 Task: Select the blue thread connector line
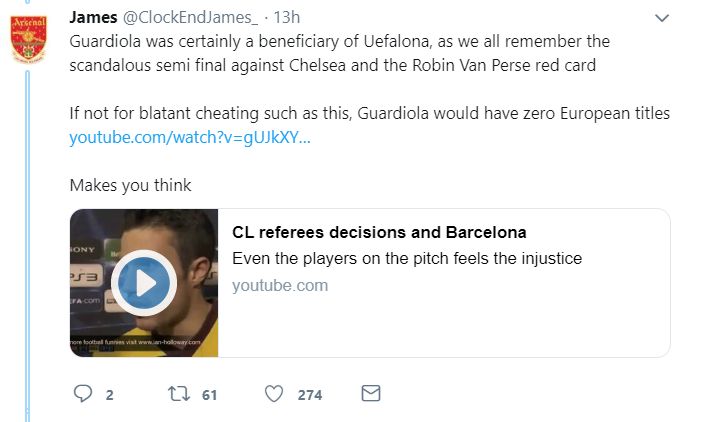click(27, 245)
